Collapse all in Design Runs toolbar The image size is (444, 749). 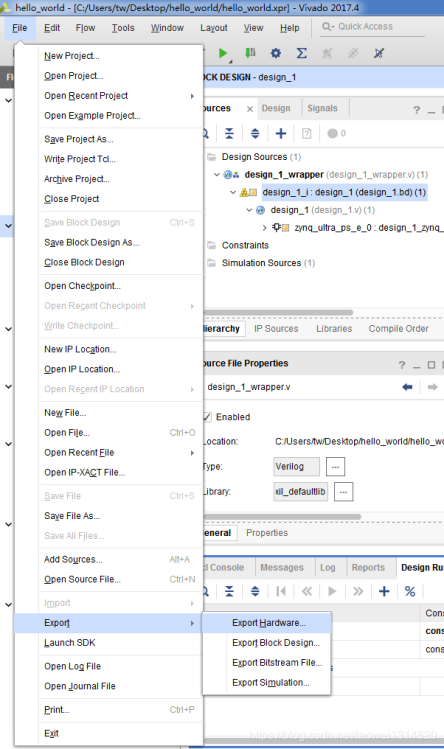[229, 591]
